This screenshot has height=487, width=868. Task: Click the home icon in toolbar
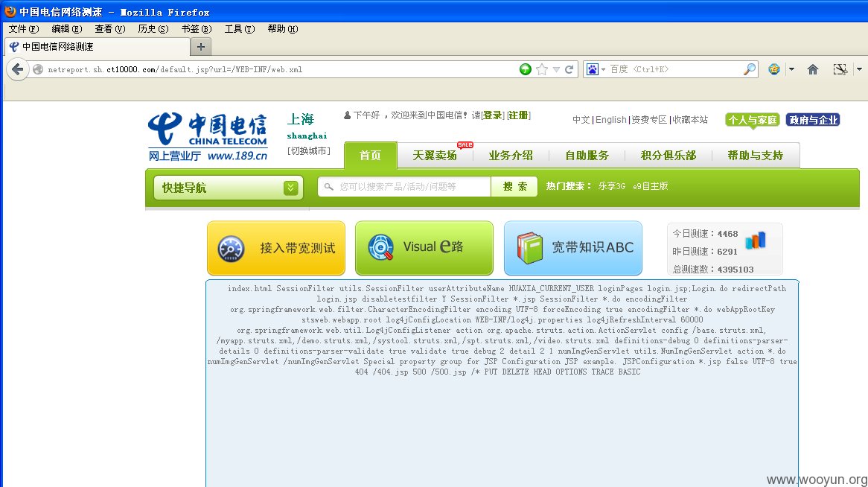(x=813, y=69)
